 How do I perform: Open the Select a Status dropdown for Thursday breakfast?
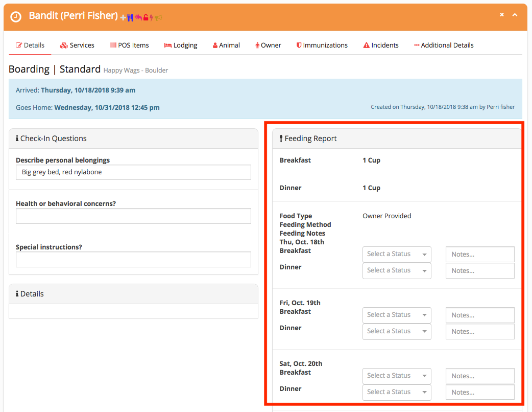(x=397, y=254)
